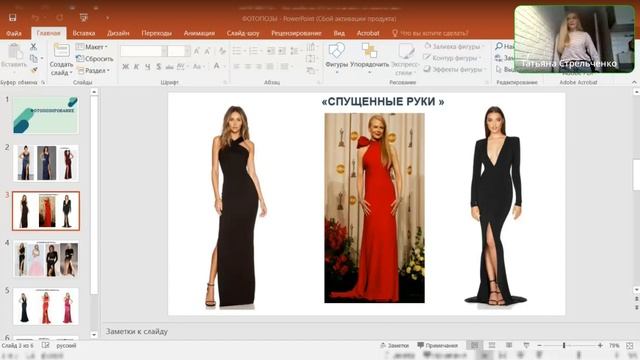Open the Анимация tab
640x360 pixels.
(x=199, y=33)
